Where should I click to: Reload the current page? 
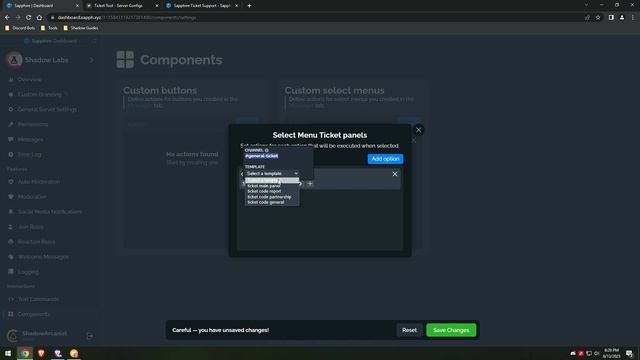pyautogui.click(x=28, y=18)
